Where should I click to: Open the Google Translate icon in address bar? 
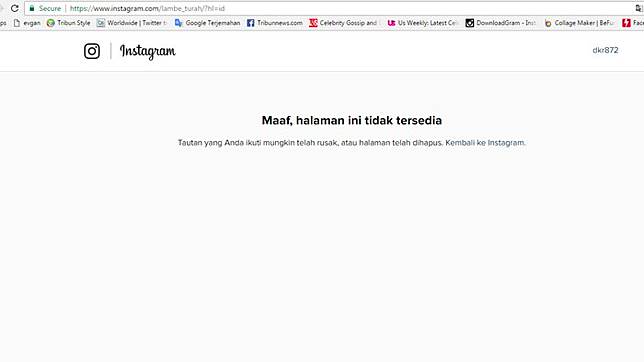[x=639, y=8]
